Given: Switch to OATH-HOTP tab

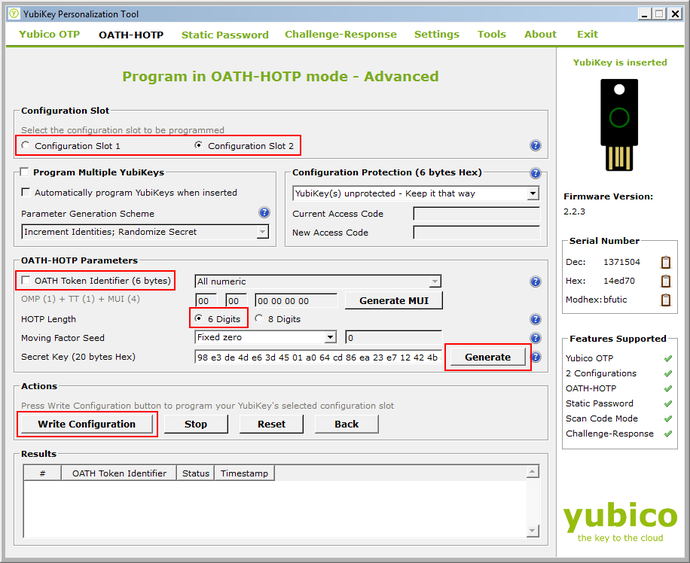Looking at the screenshot, I should [x=131, y=35].
